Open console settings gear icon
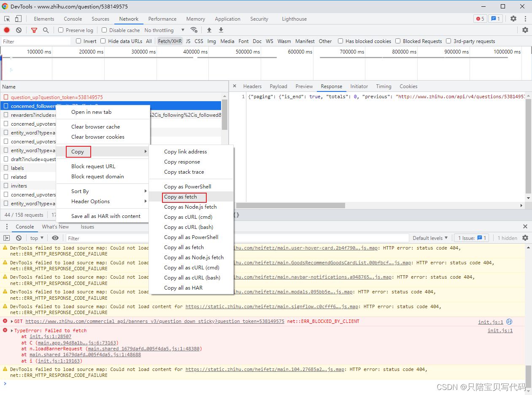Screen dimensions: 532x395 tap(525, 238)
